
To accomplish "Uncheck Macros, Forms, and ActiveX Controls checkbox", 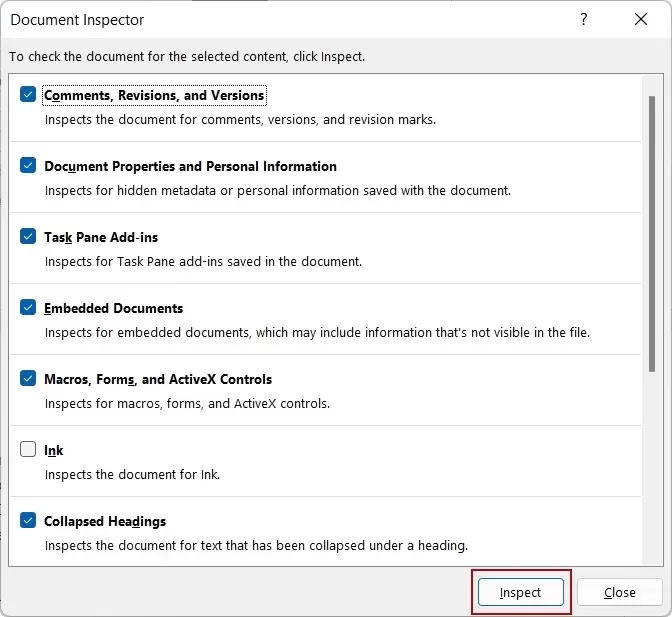I will click(28, 379).
